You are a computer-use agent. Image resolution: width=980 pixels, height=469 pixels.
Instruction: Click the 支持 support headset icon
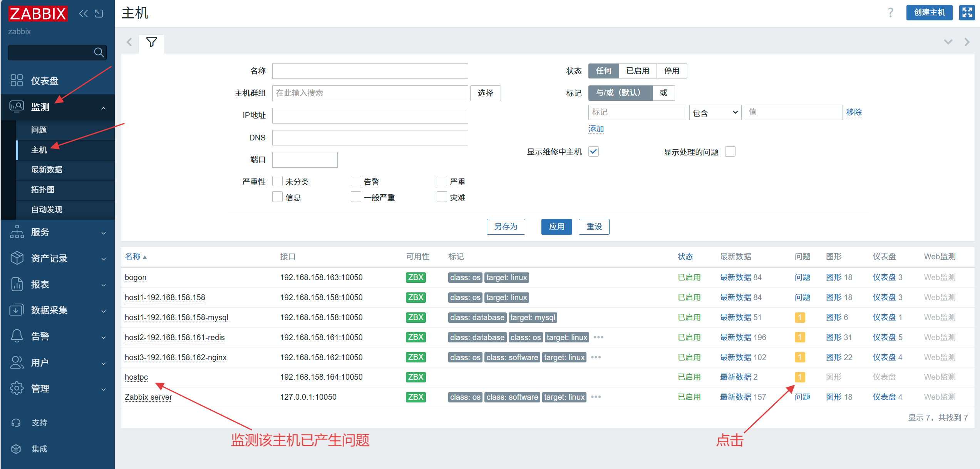click(x=16, y=423)
